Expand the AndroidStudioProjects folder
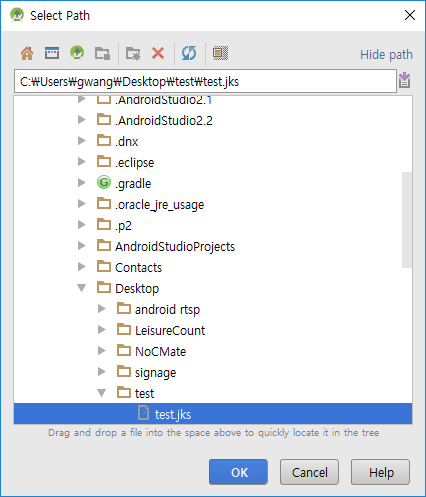Screen dimensions: 426x497 click(x=81, y=246)
